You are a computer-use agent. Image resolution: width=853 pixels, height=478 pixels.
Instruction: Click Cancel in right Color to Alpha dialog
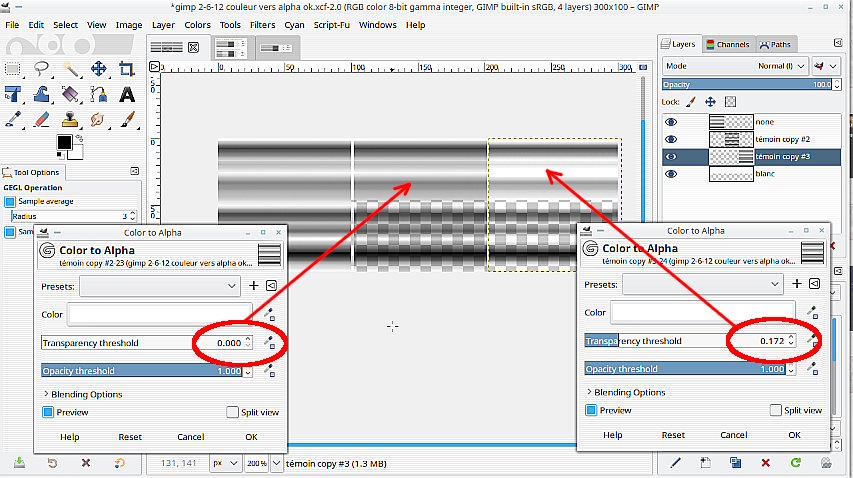(734, 434)
